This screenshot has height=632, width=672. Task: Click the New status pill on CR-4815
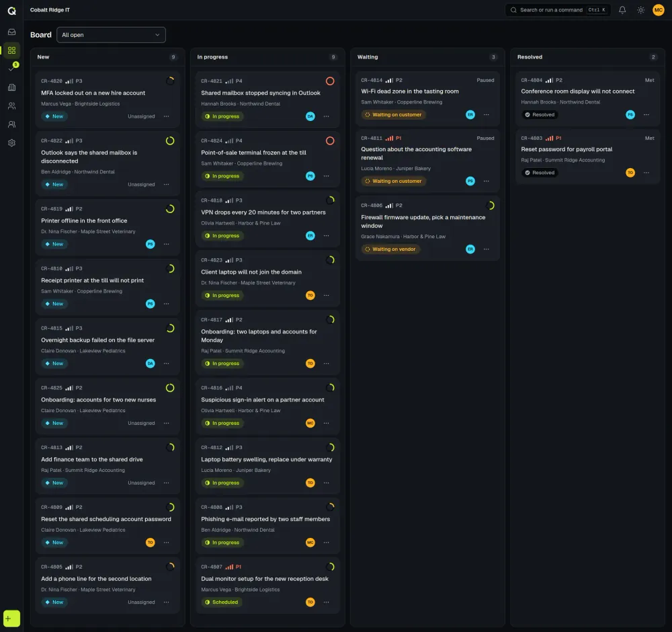tap(54, 363)
